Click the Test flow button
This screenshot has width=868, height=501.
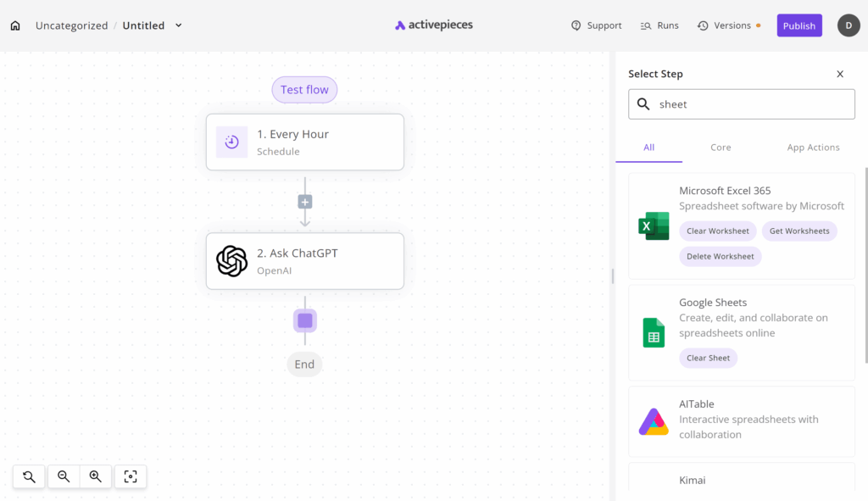304,90
